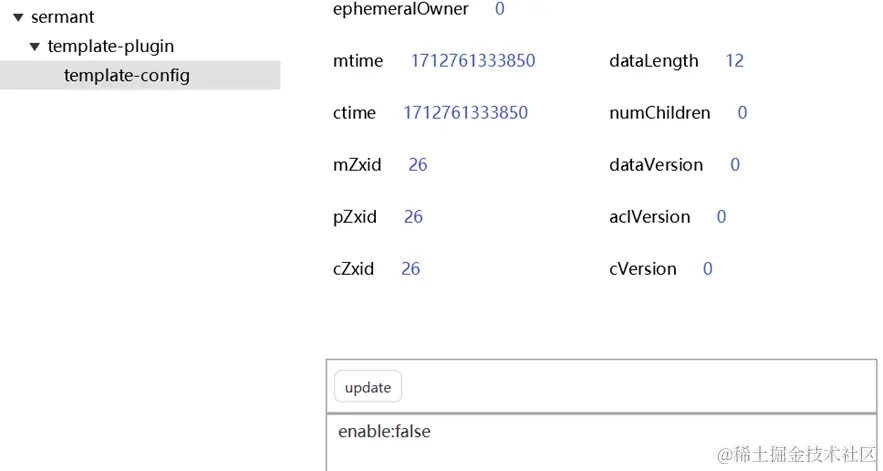
Task: Collapse the sermant tree node arrow
Action: (19, 17)
